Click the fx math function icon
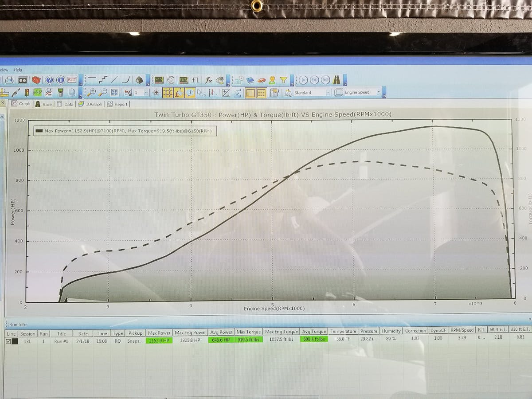The width and height of the screenshot is (532, 399). (208, 80)
